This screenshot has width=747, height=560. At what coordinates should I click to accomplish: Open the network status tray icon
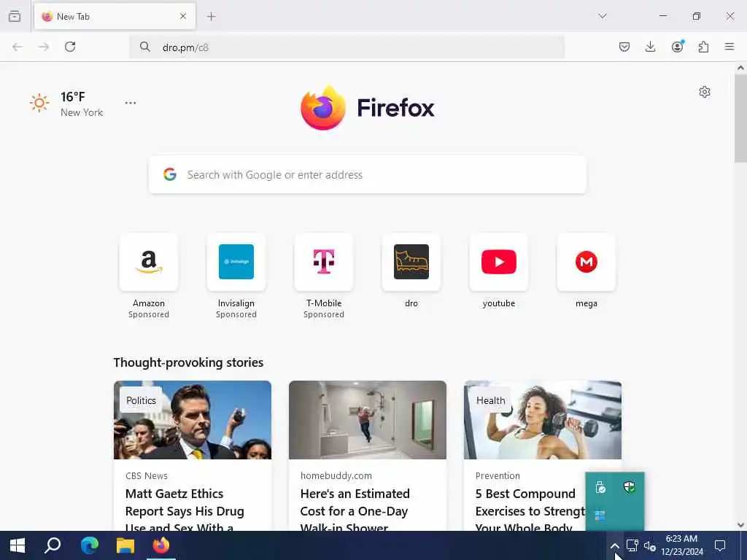click(632, 545)
